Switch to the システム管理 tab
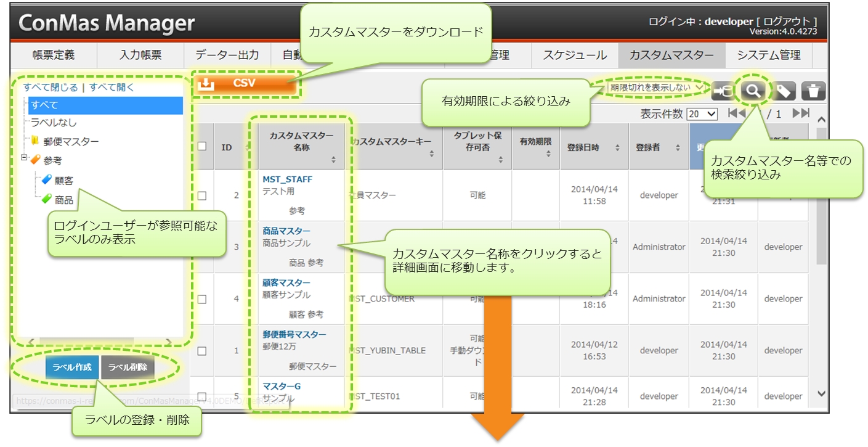This screenshot has width=868, height=447. coord(768,55)
